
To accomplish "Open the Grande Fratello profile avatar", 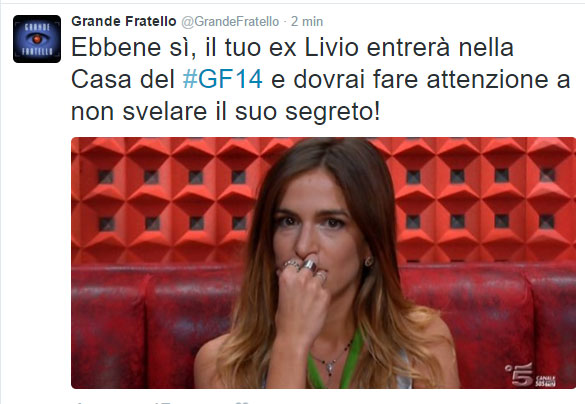I will coord(37,39).
